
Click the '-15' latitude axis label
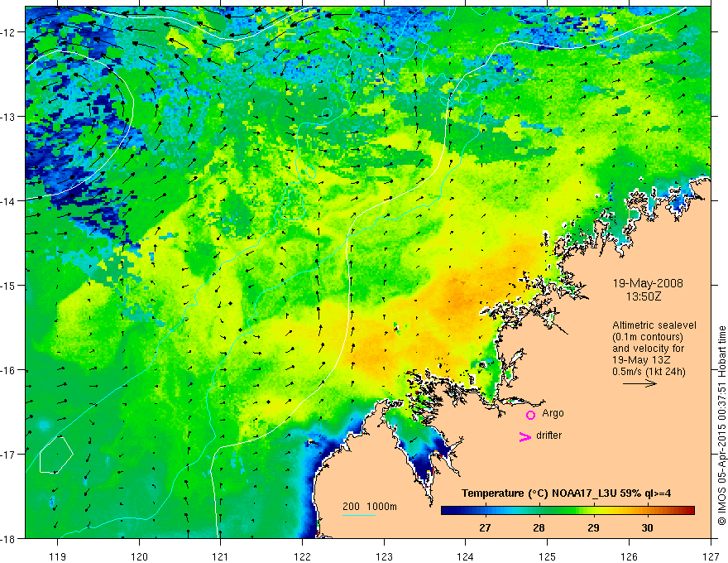tap(8, 285)
